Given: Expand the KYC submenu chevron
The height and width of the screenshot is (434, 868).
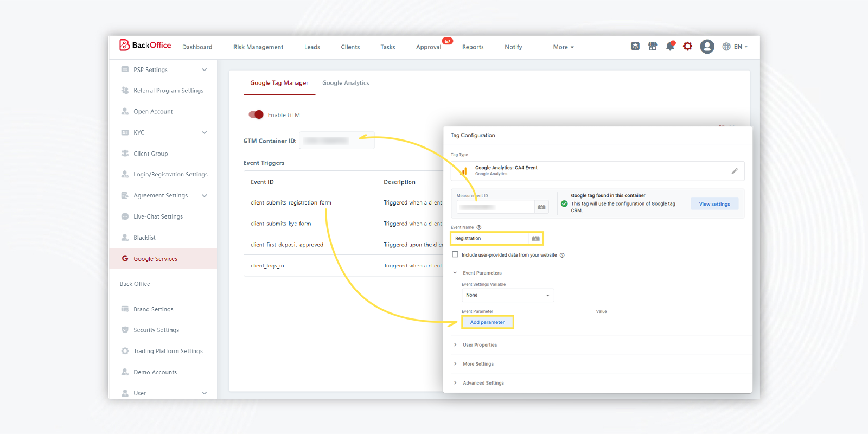Looking at the screenshot, I should pyautogui.click(x=205, y=132).
